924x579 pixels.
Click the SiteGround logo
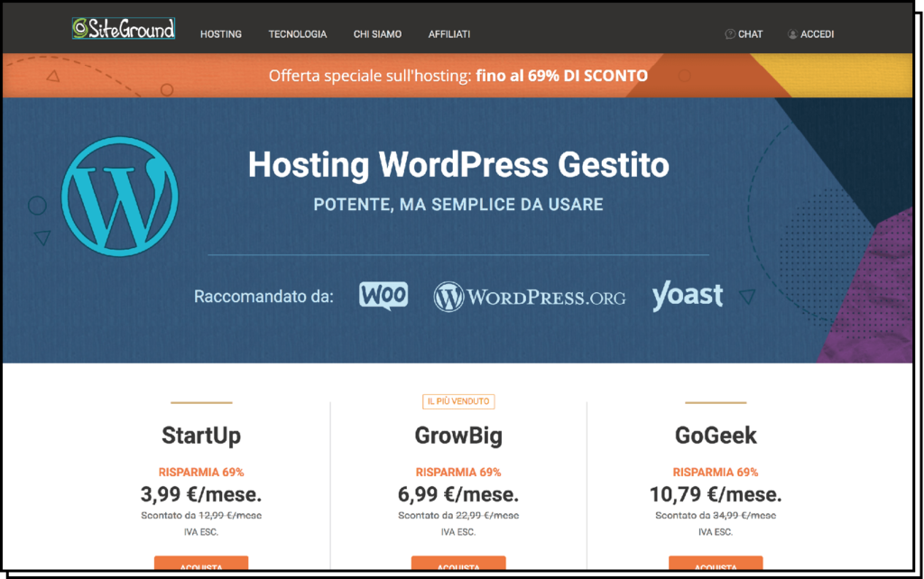click(x=123, y=29)
